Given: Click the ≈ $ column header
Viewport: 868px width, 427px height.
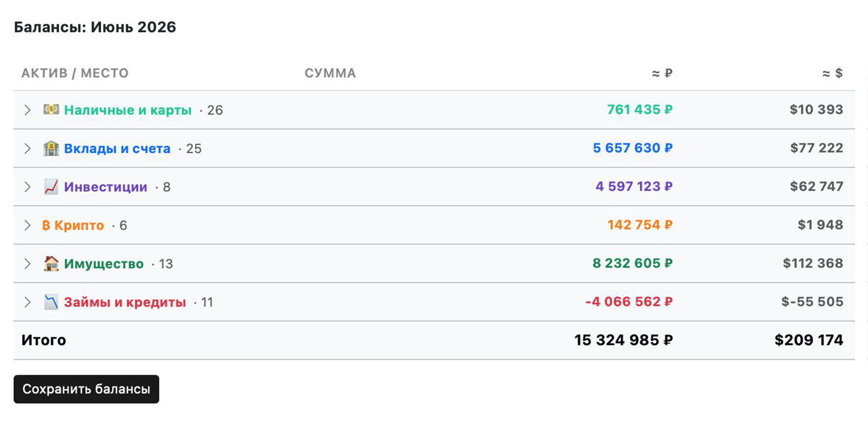Looking at the screenshot, I should [833, 73].
